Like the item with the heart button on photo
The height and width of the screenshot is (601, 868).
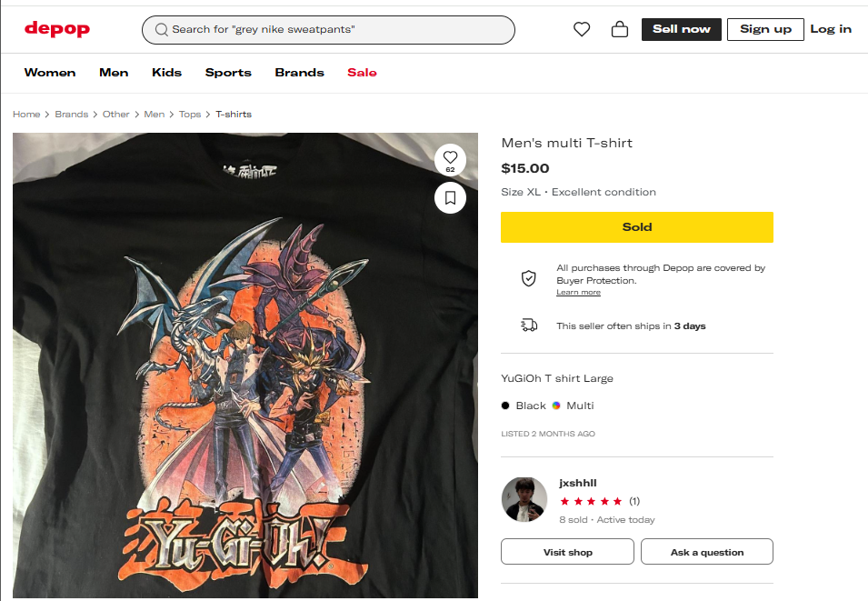click(450, 160)
